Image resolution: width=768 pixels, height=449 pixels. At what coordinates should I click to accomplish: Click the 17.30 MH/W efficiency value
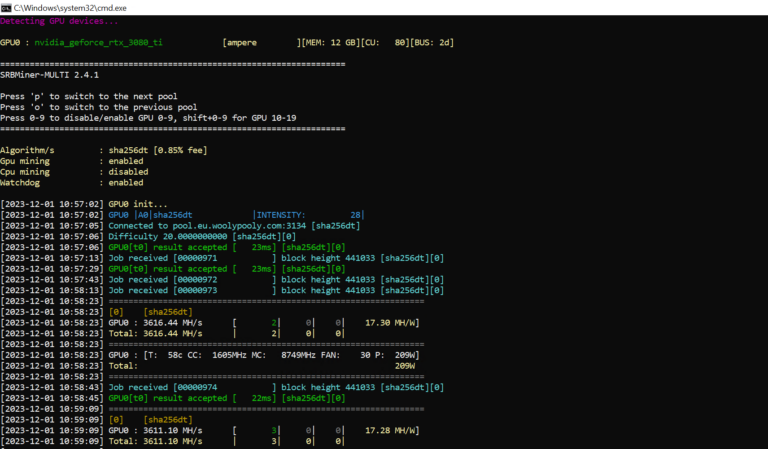(390, 323)
